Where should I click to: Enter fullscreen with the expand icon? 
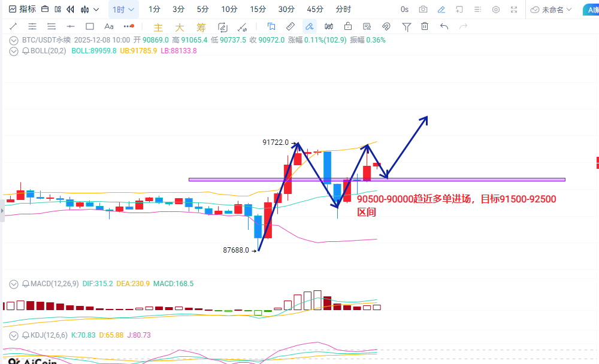pyautogui.click(x=515, y=9)
